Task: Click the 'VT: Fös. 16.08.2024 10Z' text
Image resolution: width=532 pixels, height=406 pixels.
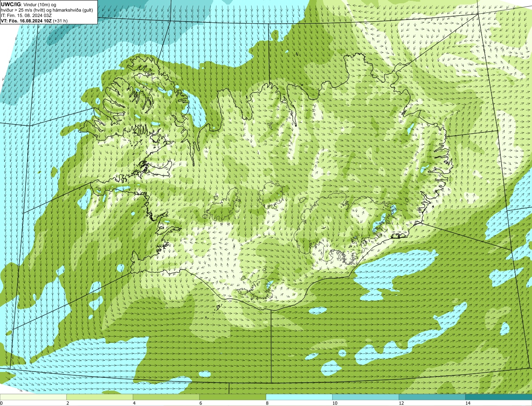Action: coord(26,21)
